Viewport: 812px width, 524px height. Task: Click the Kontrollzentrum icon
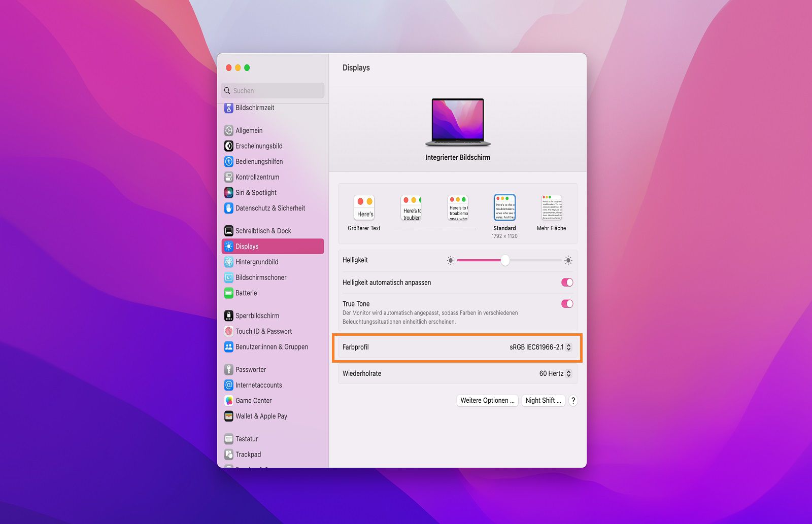point(229,177)
